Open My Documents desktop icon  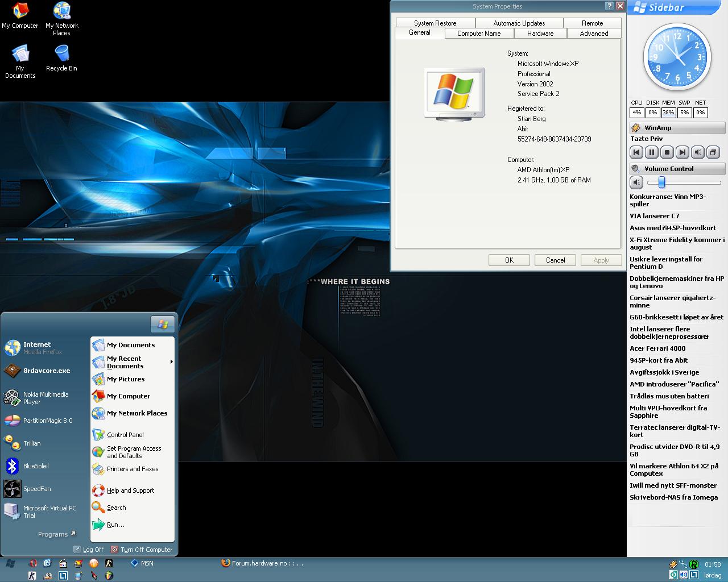pos(20,61)
